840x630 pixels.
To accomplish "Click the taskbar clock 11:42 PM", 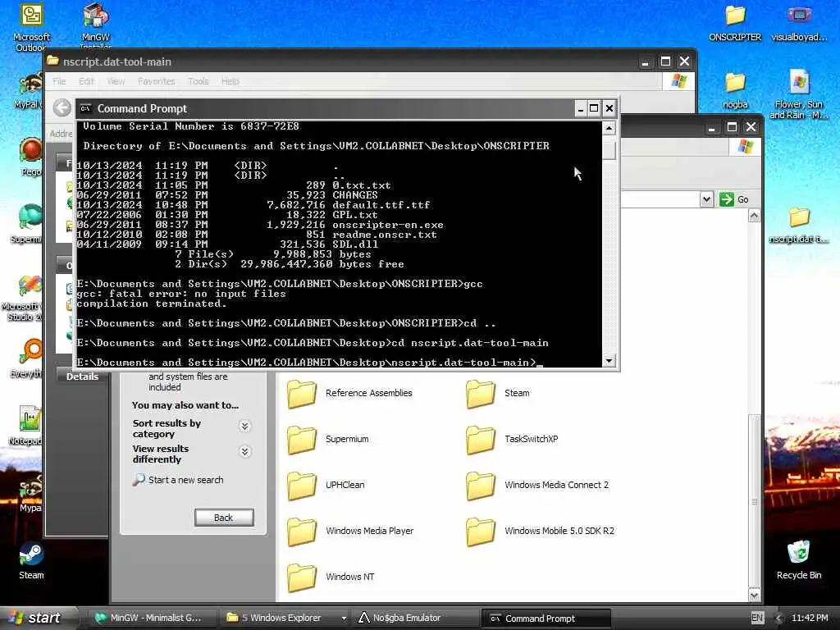I will 810,618.
